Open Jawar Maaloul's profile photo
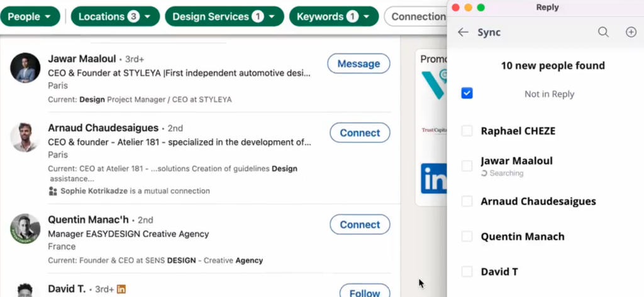Screen dimensions: 644x297 [25, 68]
